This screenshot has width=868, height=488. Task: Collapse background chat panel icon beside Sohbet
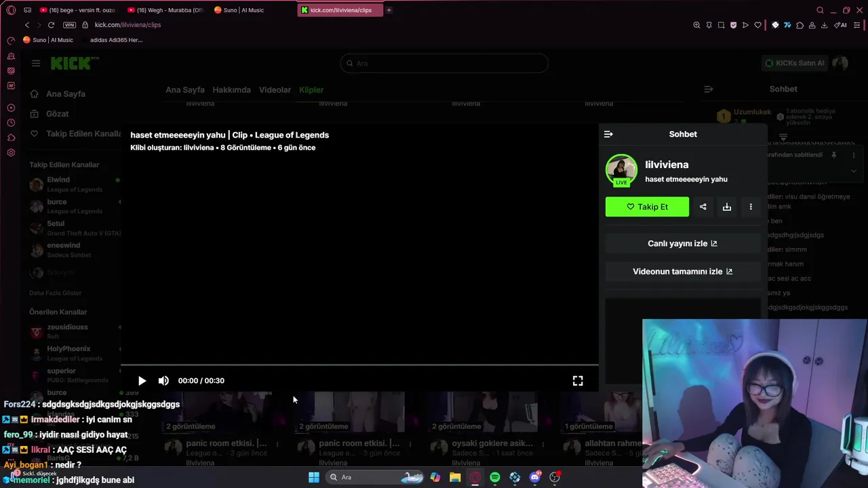(x=708, y=89)
